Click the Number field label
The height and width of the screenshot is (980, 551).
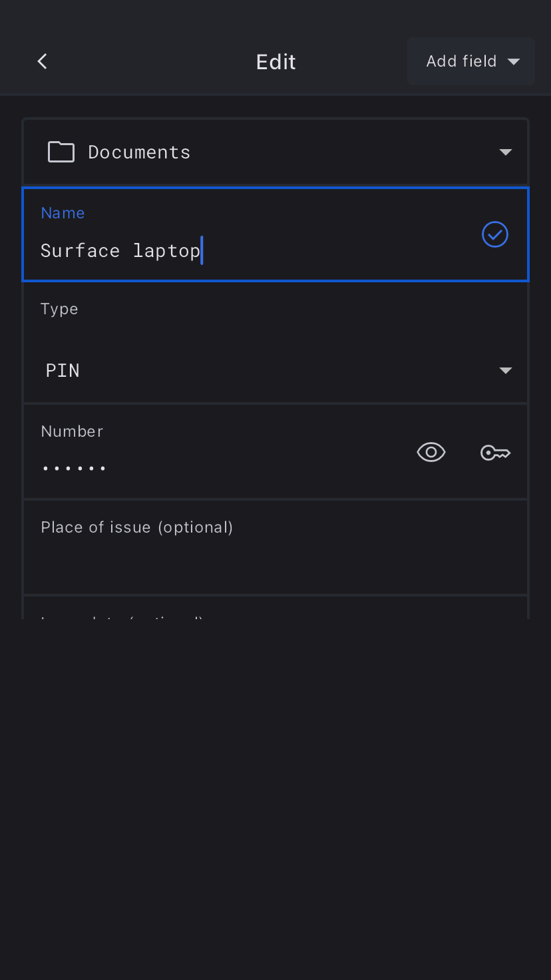[x=72, y=431]
